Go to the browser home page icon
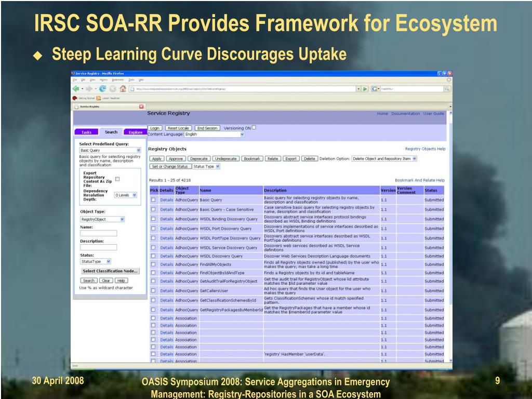The height and width of the screenshot is (399, 532). (x=123, y=89)
